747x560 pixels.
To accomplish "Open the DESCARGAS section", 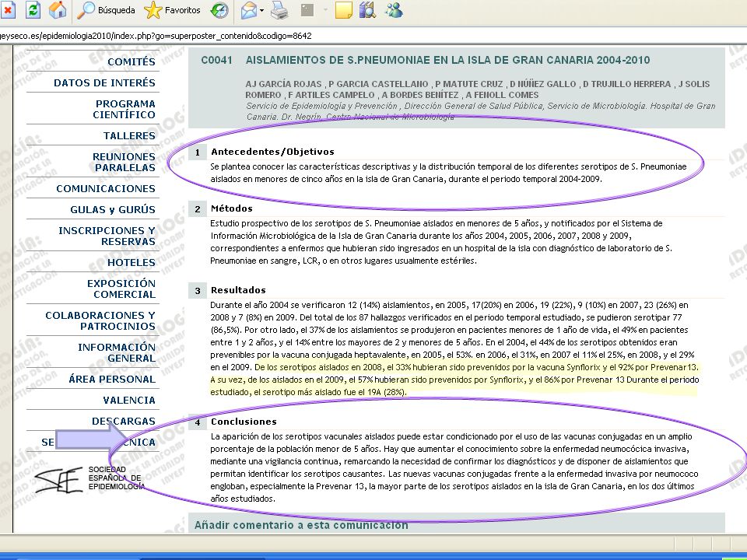I will [124, 421].
